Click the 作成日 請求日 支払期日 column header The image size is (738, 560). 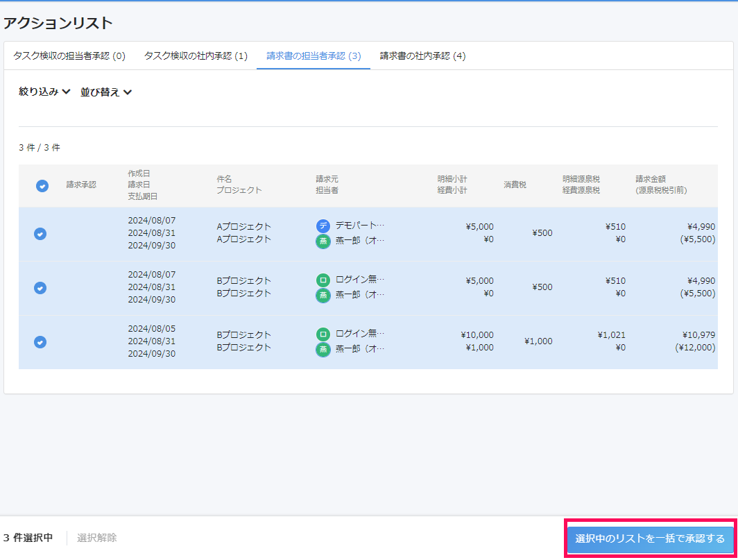click(x=143, y=185)
